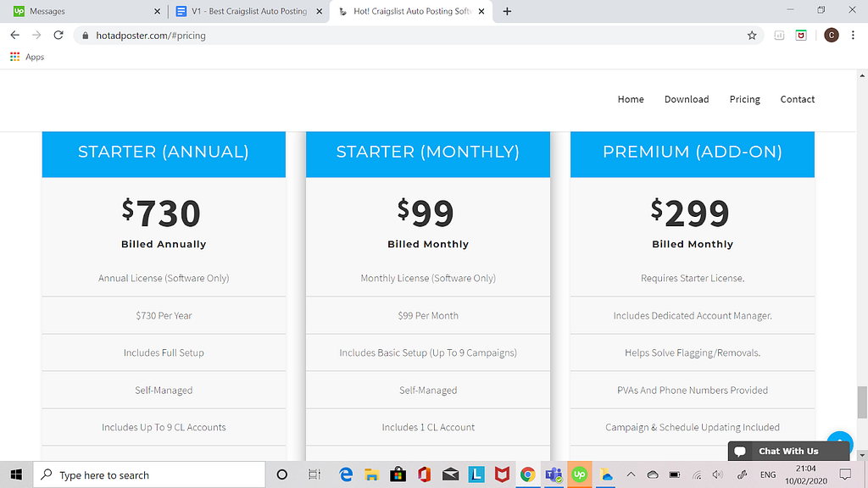Open File Explorer from taskbar
868x488 pixels.
(x=371, y=474)
